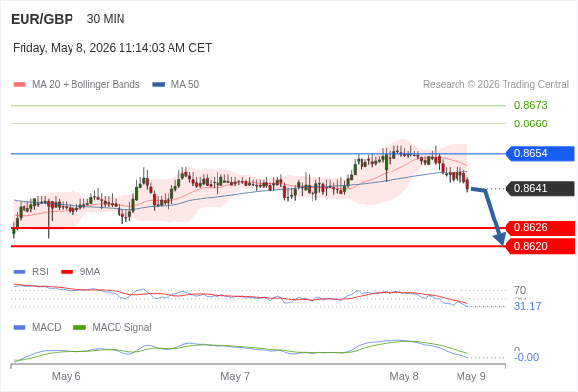Click the 9MA legend label

tap(90, 272)
